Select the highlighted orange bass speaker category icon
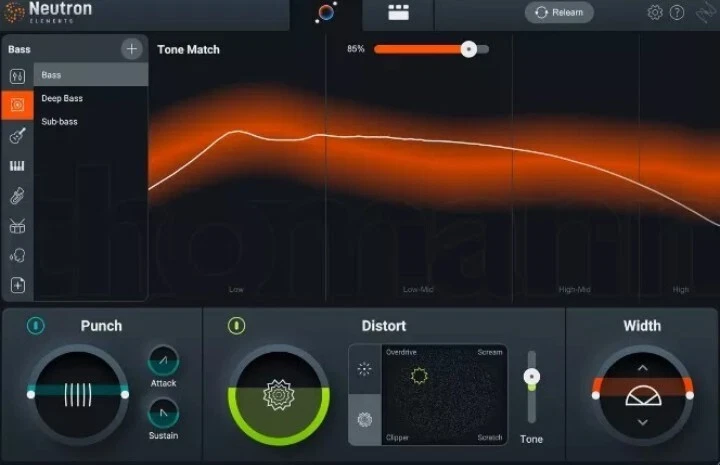This screenshot has height=465, width=720. click(17, 105)
